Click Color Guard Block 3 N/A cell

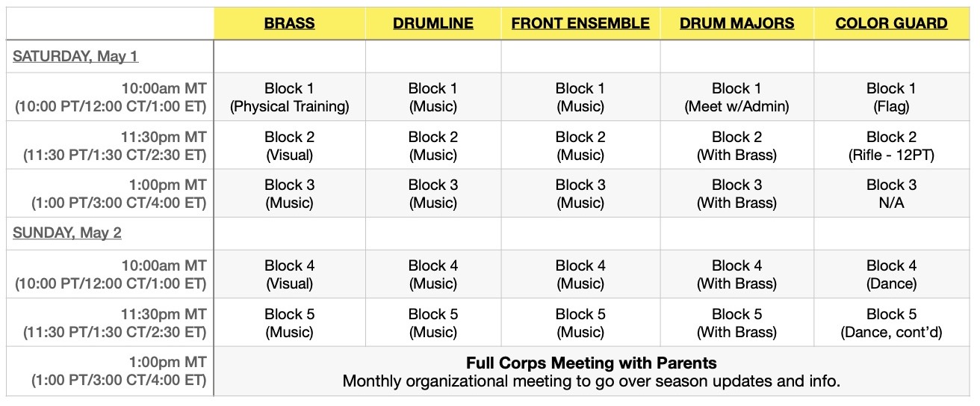click(891, 194)
